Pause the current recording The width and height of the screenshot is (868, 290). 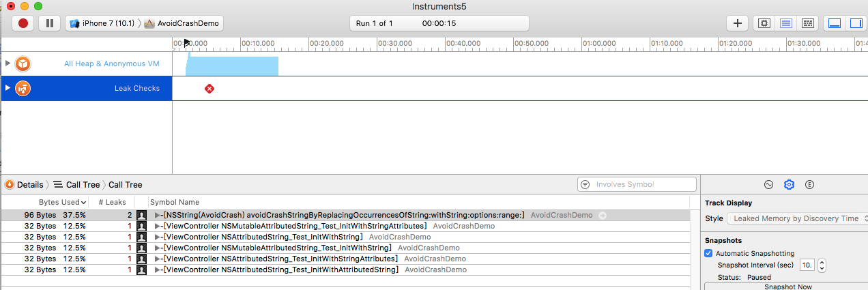[49, 23]
